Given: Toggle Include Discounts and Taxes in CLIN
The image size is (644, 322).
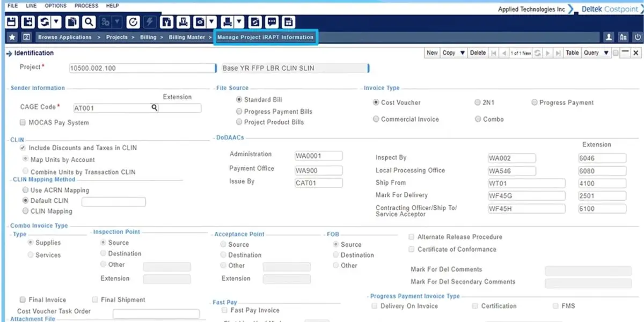Looking at the screenshot, I should 23,148.
